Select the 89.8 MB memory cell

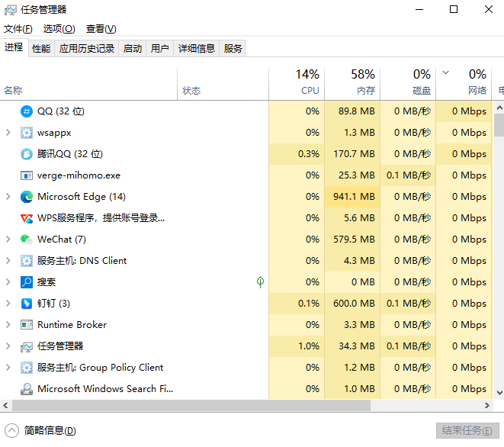(352, 111)
